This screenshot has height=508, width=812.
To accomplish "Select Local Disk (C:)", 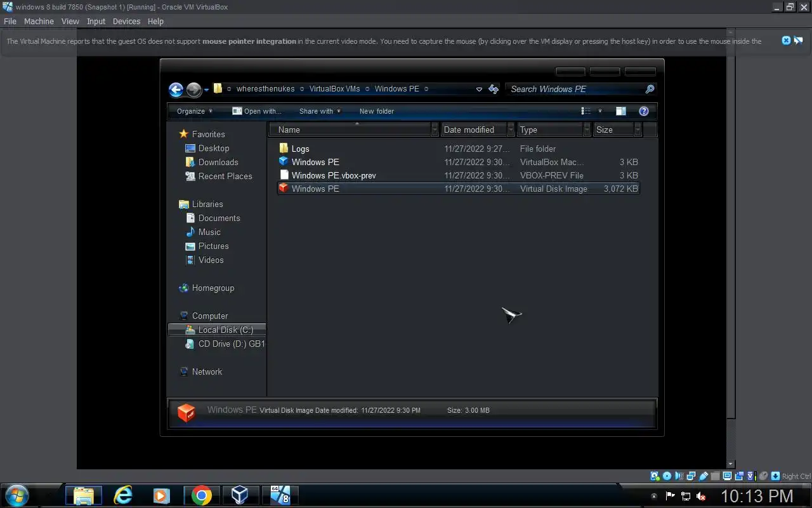I will click(x=217, y=330).
